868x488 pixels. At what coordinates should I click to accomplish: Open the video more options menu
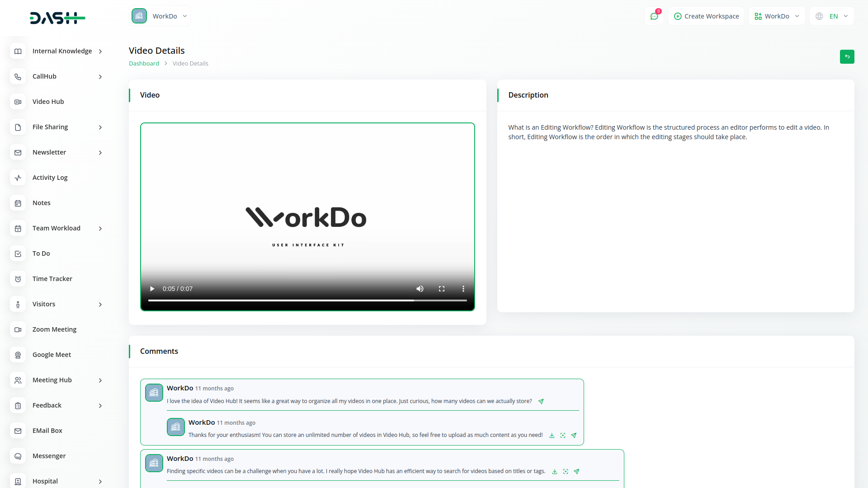point(463,289)
